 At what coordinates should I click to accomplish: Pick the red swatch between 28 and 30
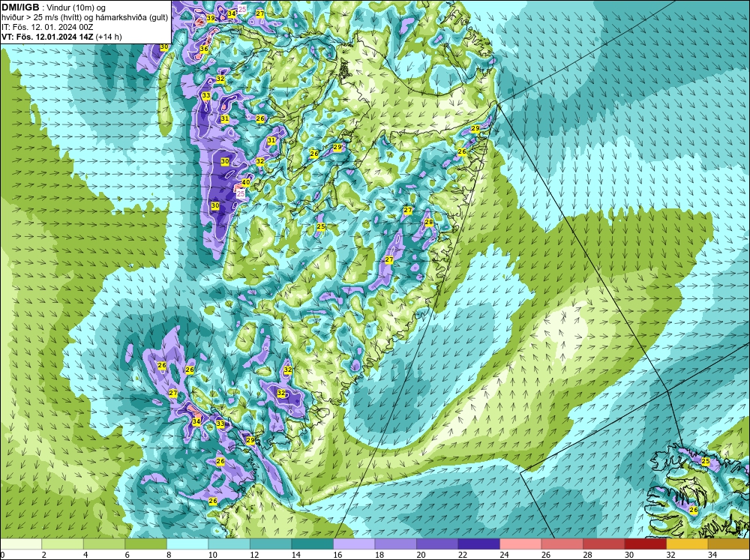604,544
